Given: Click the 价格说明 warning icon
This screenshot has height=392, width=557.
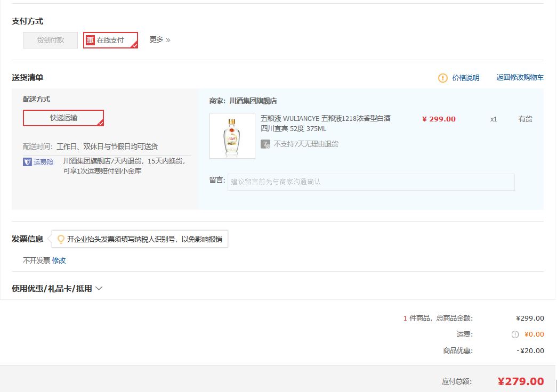Looking at the screenshot, I should (442, 78).
